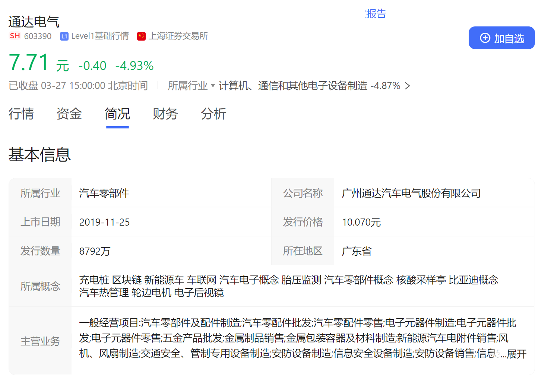Screen dimensions: 551x392
Task: Click 上海证券交易所 label
Action: (178, 36)
